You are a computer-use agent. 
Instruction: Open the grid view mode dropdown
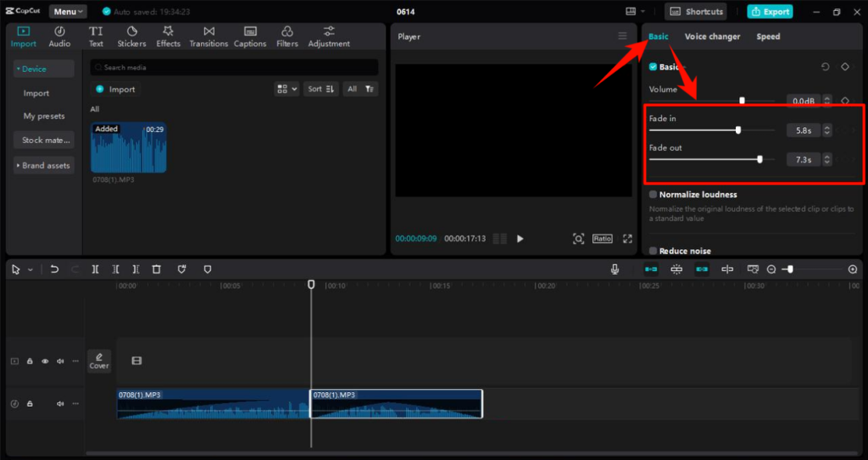coord(287,89)
